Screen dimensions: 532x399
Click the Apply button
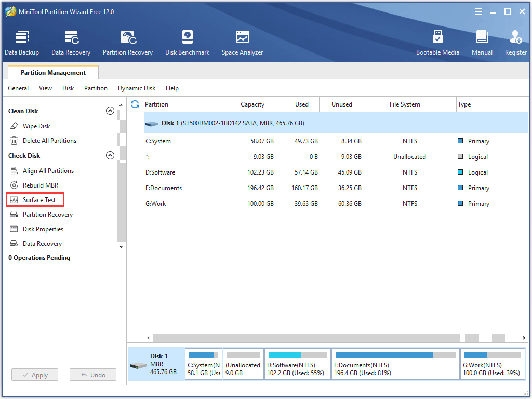34,375
